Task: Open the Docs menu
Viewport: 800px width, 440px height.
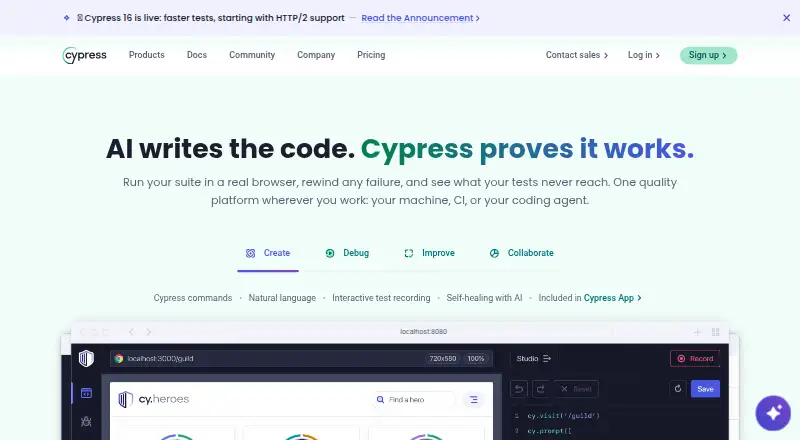Action: 196,55
